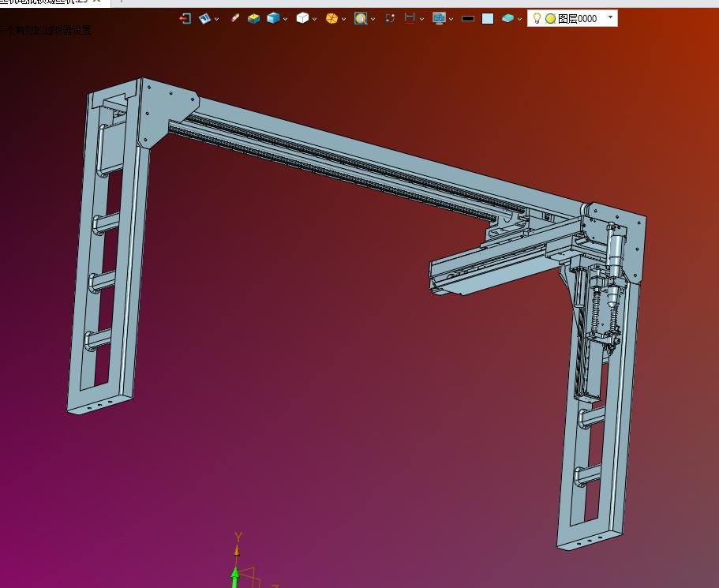Click the yellow-topped box icon
This screenshot has width=719, height=588.
click(253, 18)
